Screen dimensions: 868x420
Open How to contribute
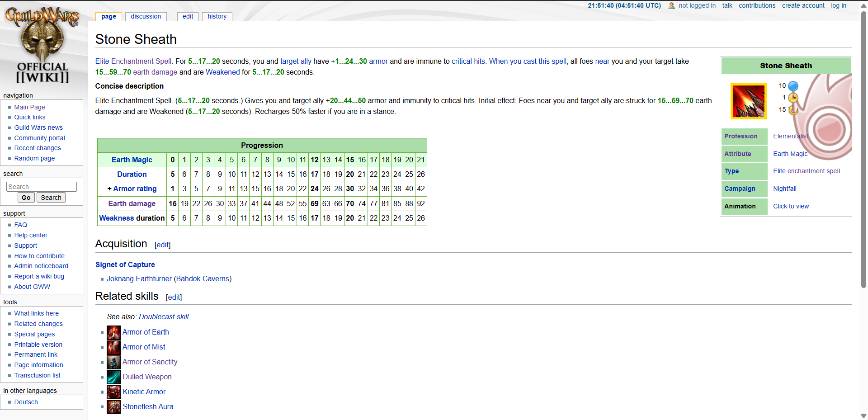pyautogui.click(x=39, y=256)
